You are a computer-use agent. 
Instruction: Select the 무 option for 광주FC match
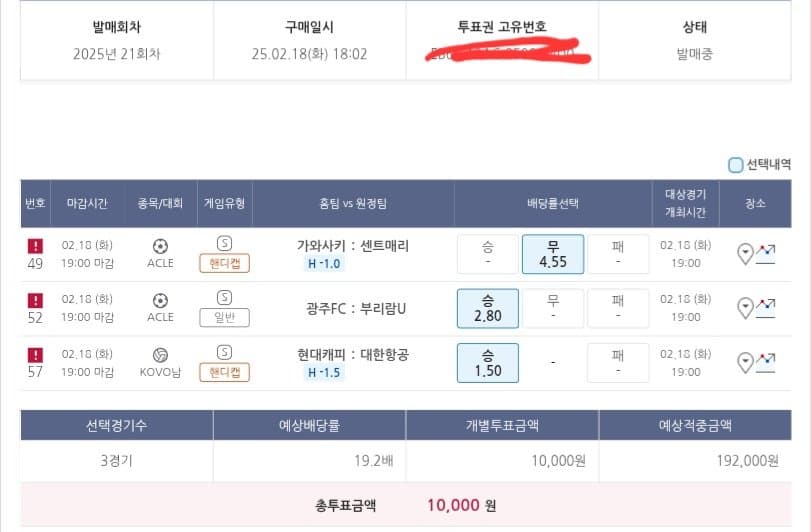[553, 308]
